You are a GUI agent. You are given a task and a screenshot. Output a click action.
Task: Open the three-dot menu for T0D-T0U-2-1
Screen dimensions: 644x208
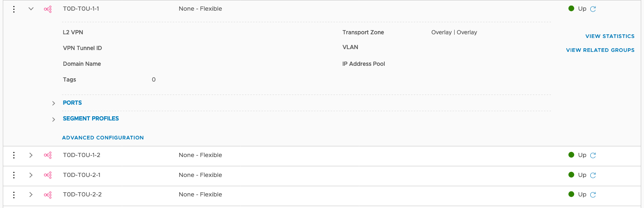(x=14, y=175)
